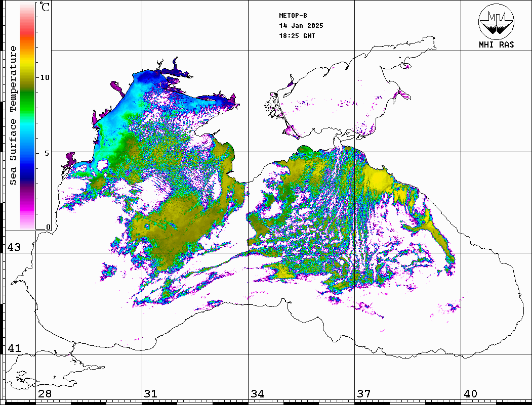Click the latitude label '43'

pos(14,247)
